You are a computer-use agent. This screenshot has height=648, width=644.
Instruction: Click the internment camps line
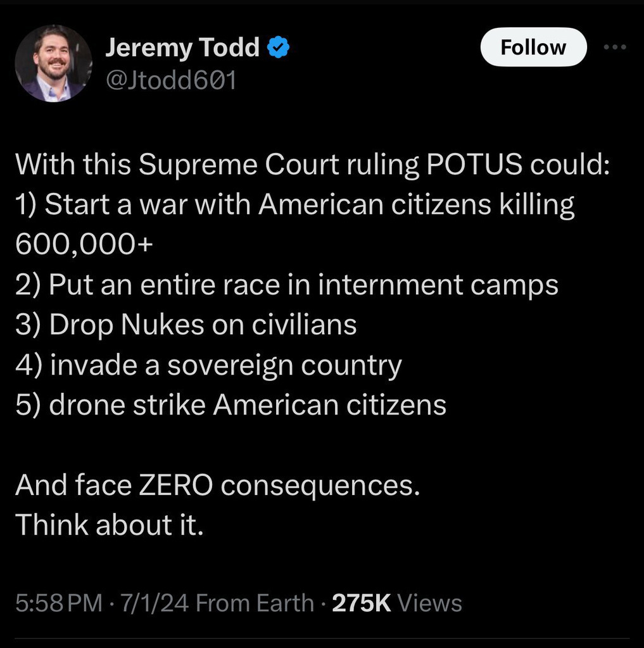(287, 285)
